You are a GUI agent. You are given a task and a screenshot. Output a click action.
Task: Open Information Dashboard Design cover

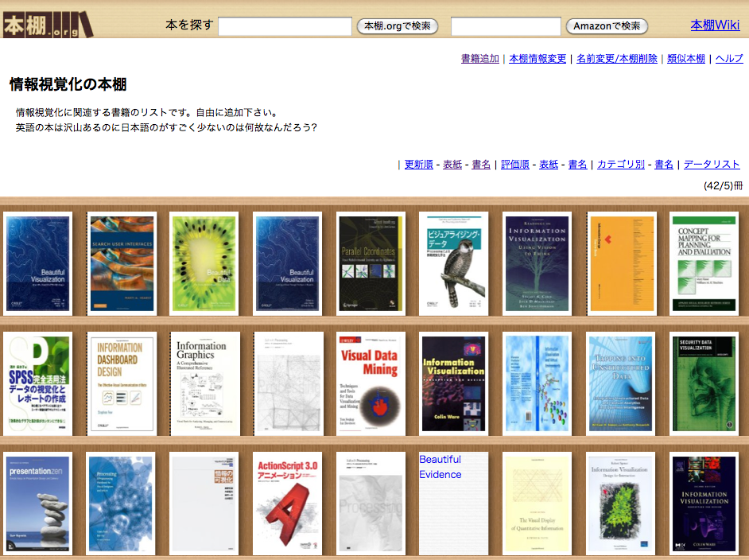(x=122, y=383)
